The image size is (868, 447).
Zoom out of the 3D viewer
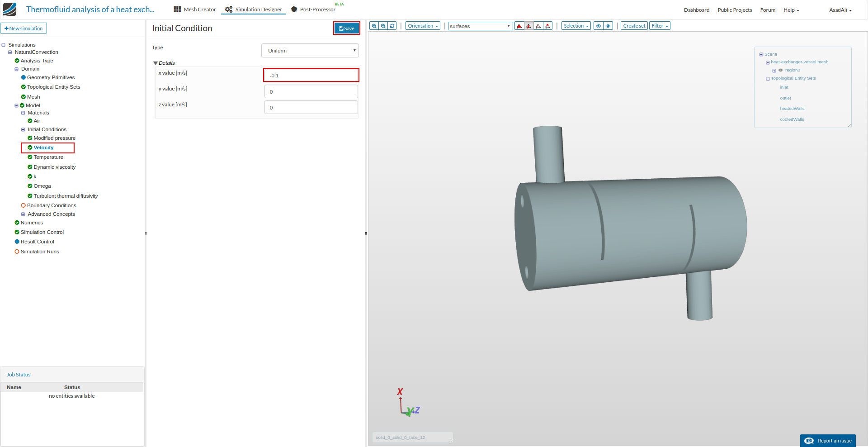pos(383,26)
